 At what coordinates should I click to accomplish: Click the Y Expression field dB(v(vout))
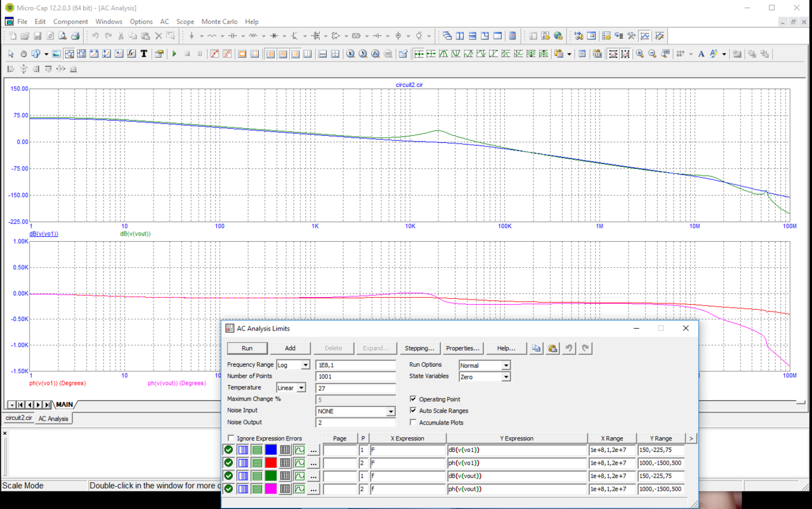tap(517, 476)
